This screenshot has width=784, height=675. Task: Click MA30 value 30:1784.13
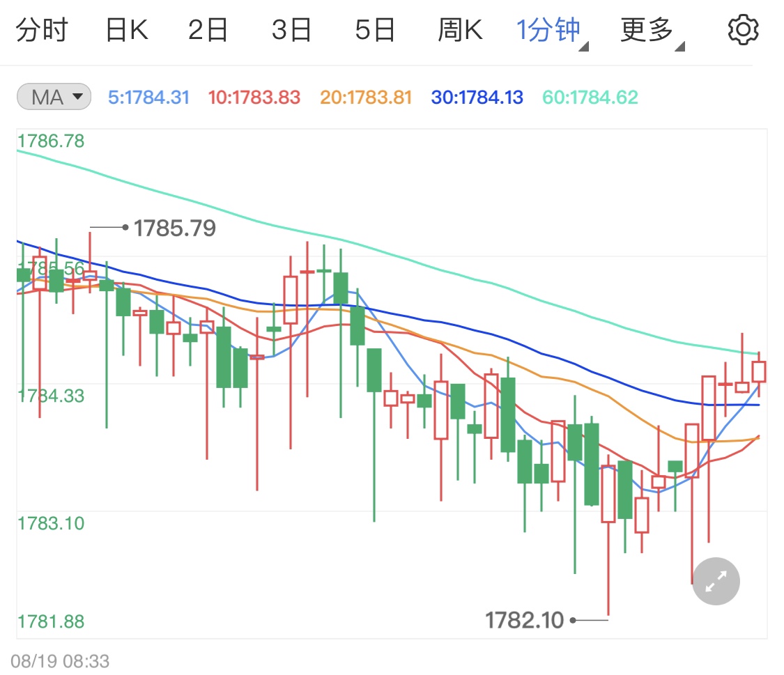477,97
